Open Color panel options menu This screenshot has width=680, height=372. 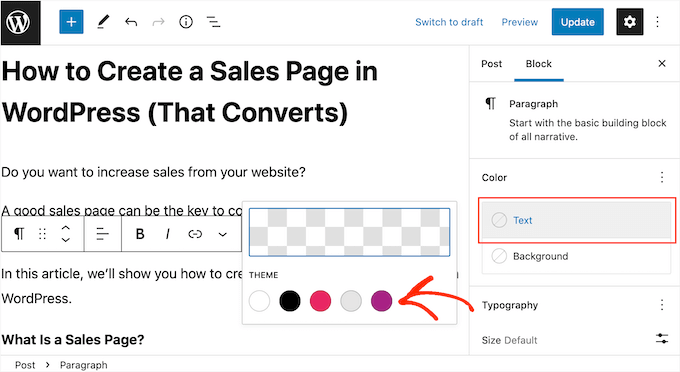pyautogui.click(x=662, y=177)
